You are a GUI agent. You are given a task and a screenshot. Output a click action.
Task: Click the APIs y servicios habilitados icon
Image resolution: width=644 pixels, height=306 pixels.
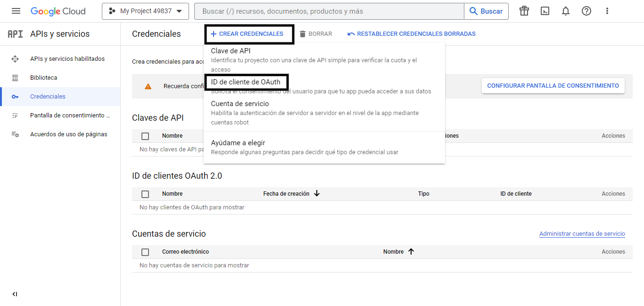click(15, 59)
